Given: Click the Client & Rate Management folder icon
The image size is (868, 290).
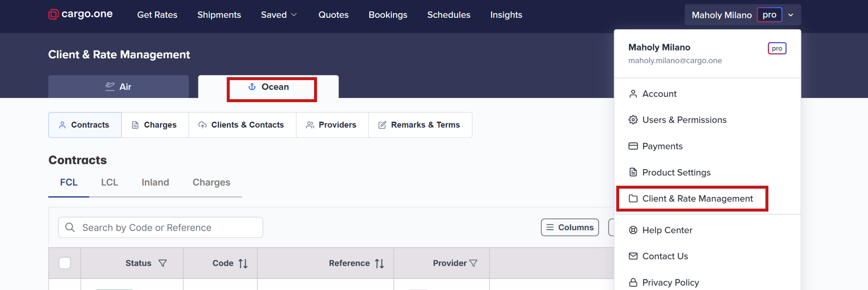Looking at the screenshot, I should [633, 198].
